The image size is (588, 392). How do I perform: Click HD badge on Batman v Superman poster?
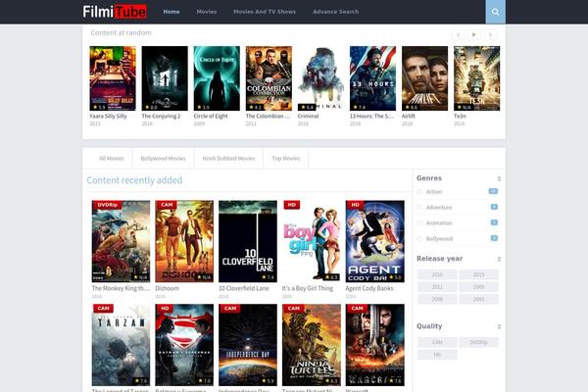(x=165, y=309)
